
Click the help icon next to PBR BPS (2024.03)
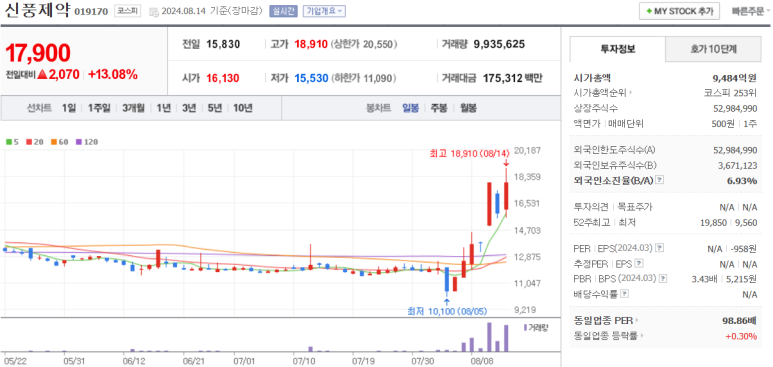[x=662, y=279]
